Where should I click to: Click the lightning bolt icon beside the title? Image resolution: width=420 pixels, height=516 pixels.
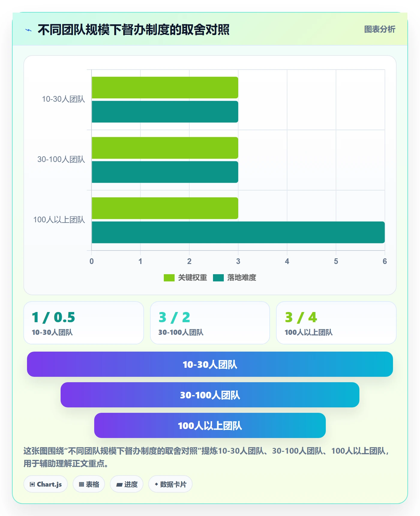(x=28, y=30)
